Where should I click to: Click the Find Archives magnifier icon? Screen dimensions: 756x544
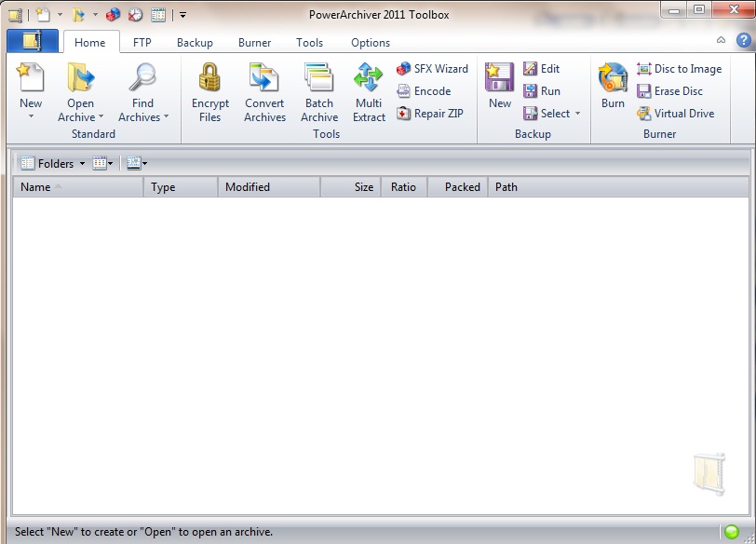tap(142, 77)
